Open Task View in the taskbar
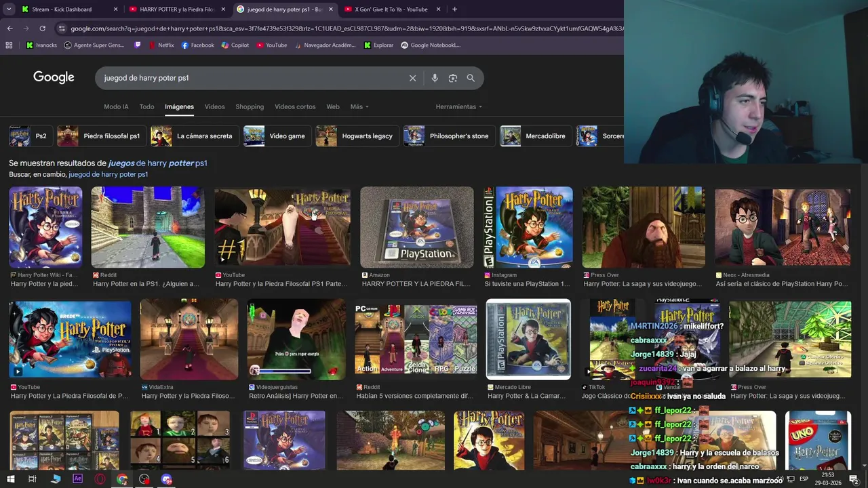This screenshot has height=488, width=868. click(32, 479)
